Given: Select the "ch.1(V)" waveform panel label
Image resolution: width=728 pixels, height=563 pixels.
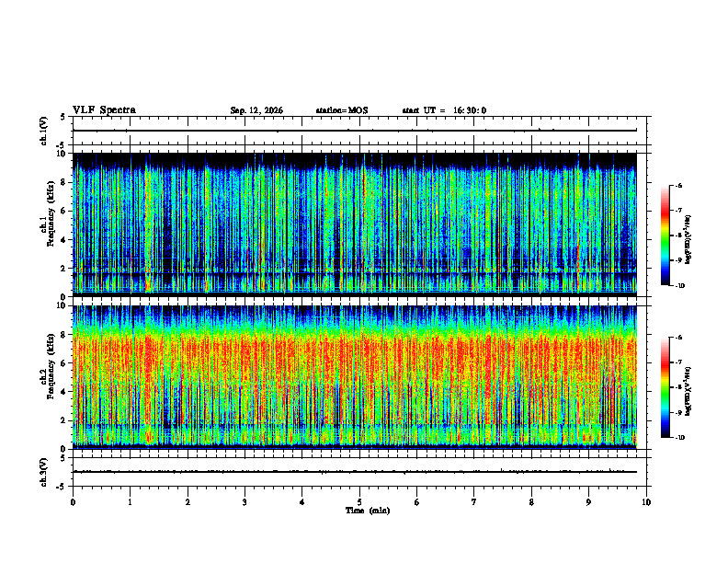Looking at the screenshot, I should (x=44, y=131).
